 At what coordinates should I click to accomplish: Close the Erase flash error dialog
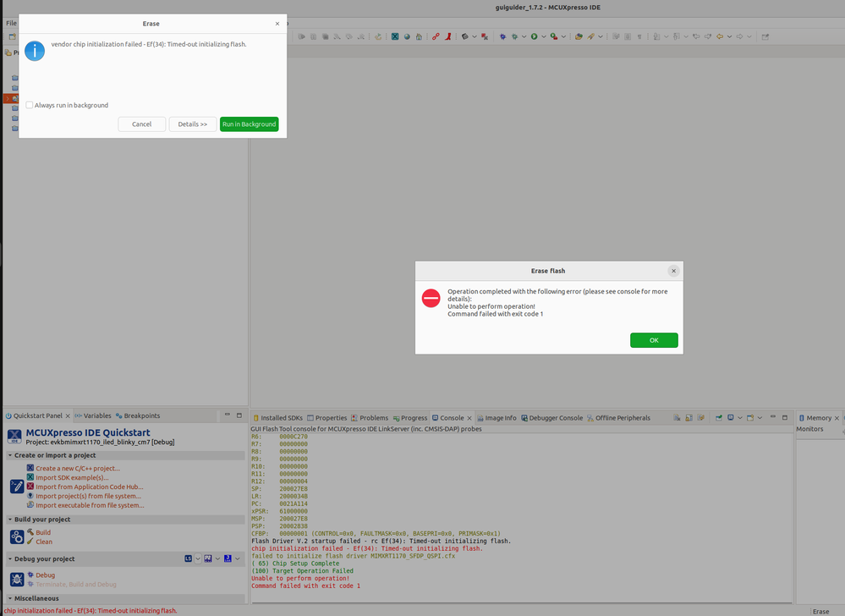tap(673, 271)
